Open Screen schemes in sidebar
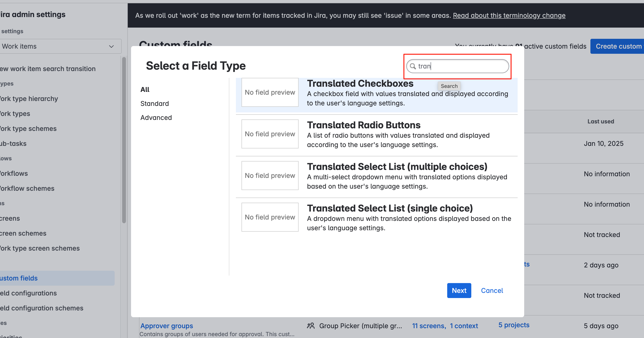644x338 pixels. [x=23, y=234]
